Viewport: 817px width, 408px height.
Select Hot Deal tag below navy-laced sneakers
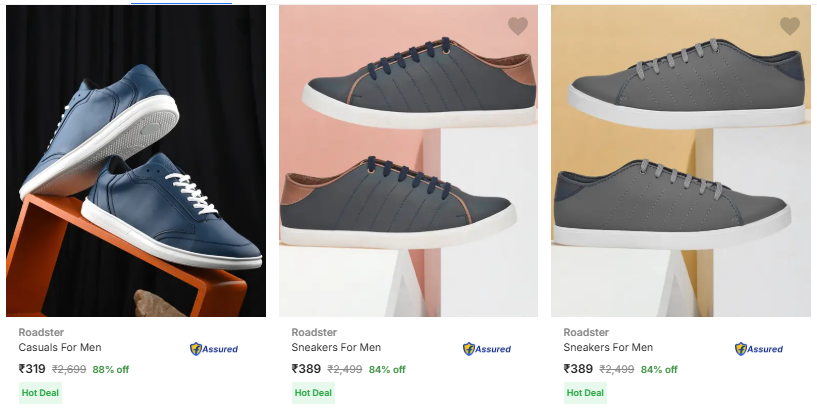click(311, 393)
